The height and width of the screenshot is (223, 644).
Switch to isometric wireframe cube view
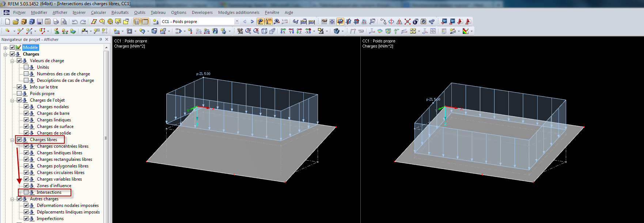click(264, 31)
